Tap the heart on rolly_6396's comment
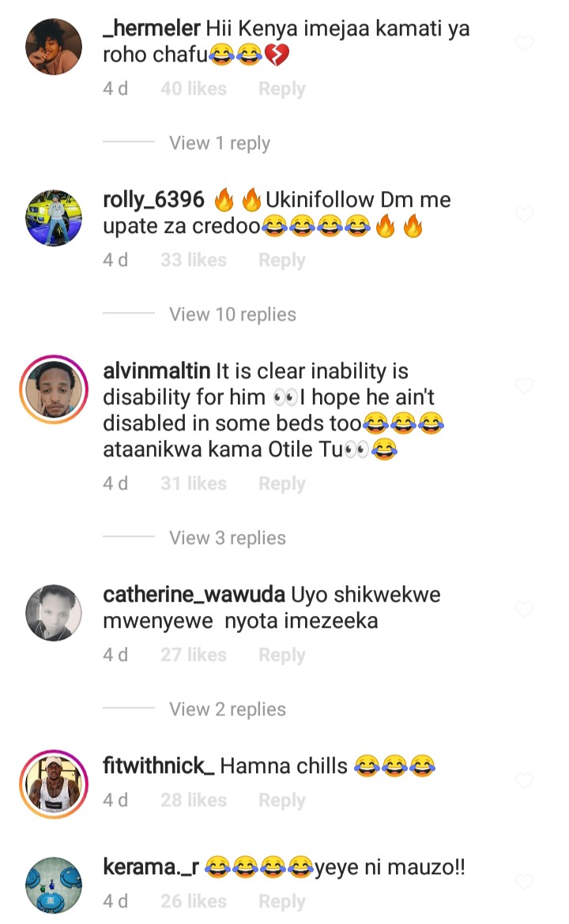The width and height of the screenshot is (569, 924). click(x=524, y=215)
